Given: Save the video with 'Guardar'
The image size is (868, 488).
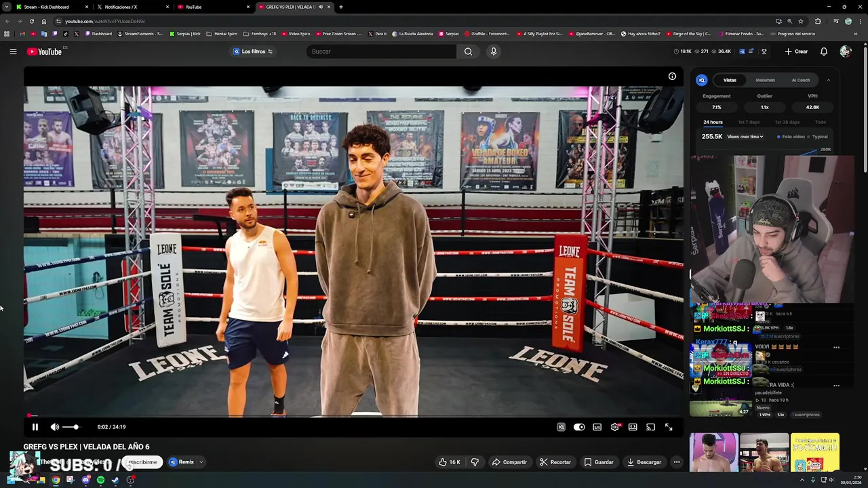Looking at the screenshot, I should 599,462.
